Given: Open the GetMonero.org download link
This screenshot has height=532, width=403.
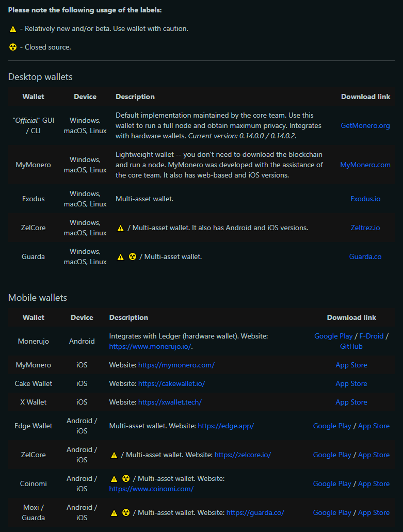Looking at the screenshot, I should 365,125.
